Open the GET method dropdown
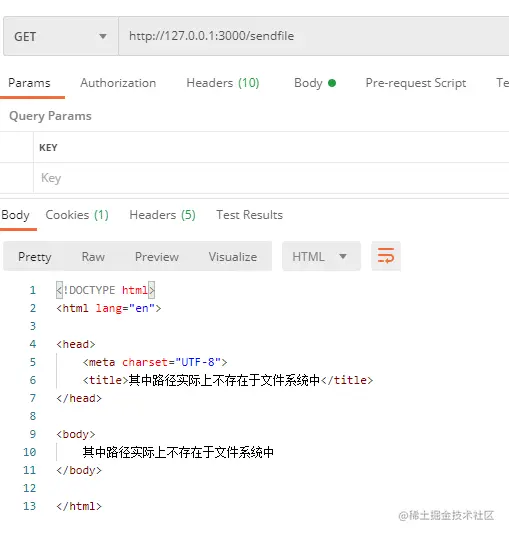This screenshot has width=509, height=536. 61,36
